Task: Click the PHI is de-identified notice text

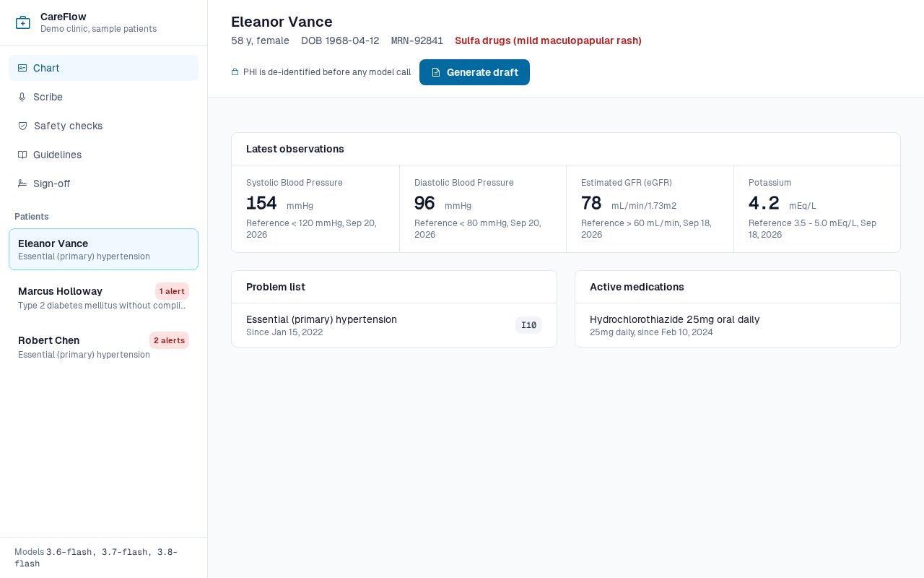Action: tap(327, 72)
